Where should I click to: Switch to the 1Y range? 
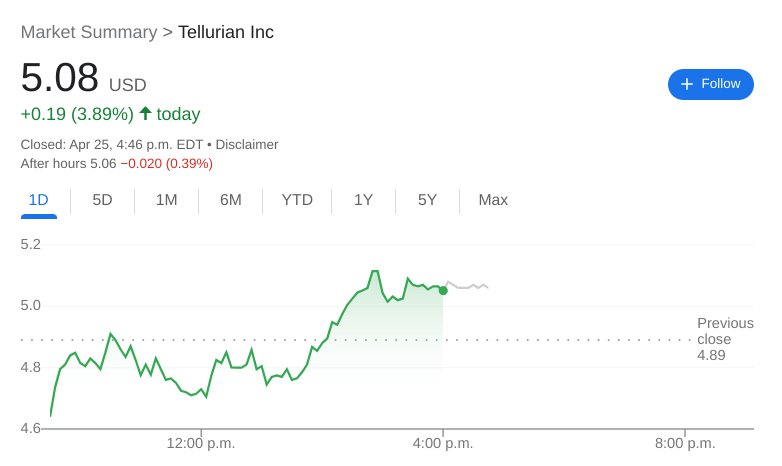coord(363,200)
